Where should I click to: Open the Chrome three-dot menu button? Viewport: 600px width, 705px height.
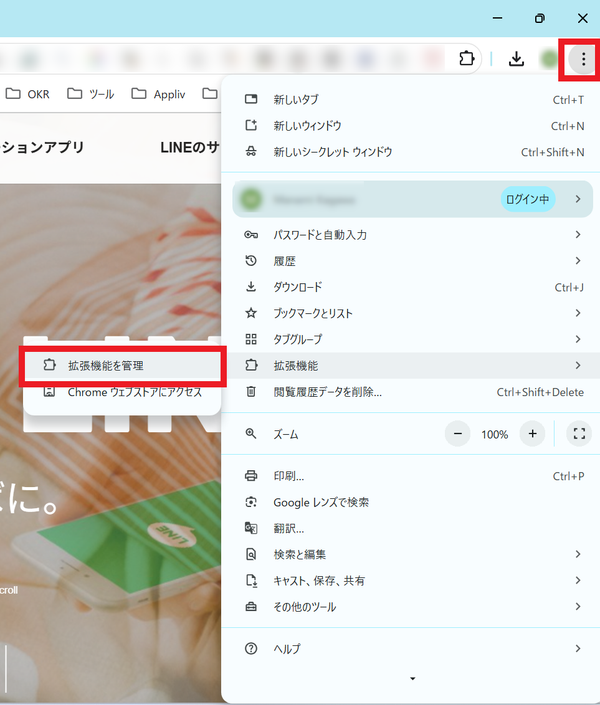(x=583, y=59)
